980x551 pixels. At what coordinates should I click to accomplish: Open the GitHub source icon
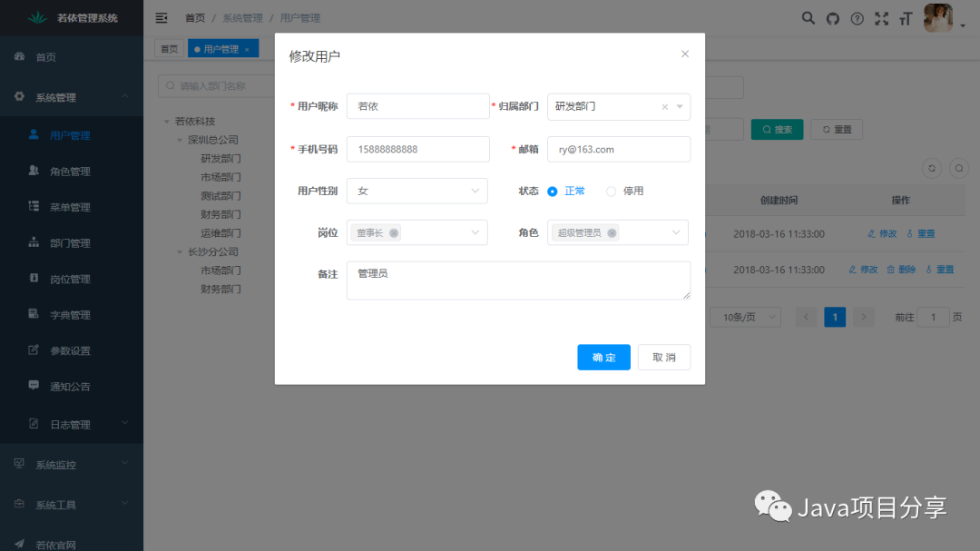click(833, 18)
